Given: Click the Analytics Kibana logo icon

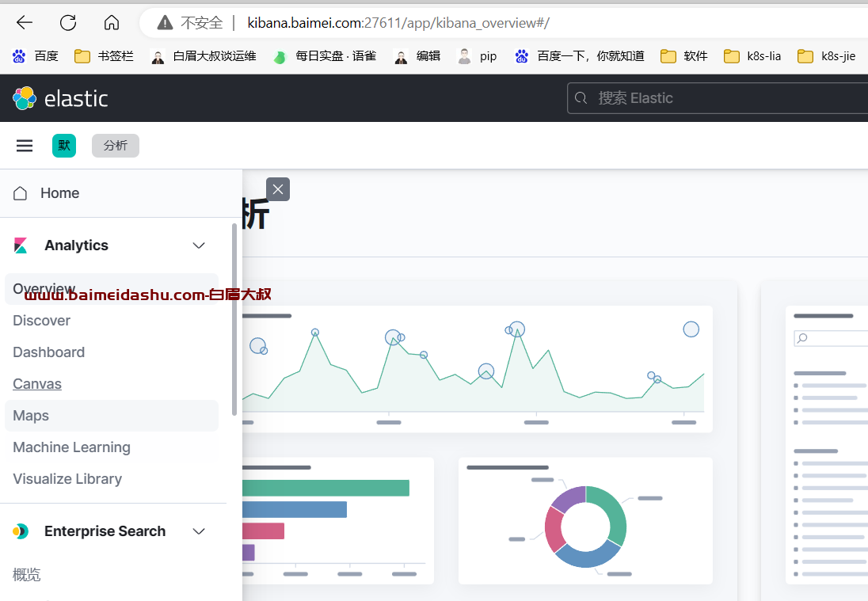Looking at the screenshot, I should tap(21, 245).
